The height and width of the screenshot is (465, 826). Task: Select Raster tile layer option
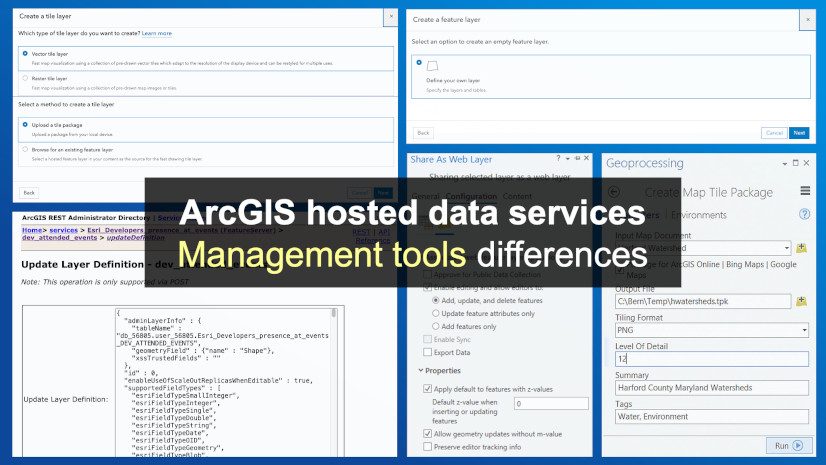(x=25, y=78)
